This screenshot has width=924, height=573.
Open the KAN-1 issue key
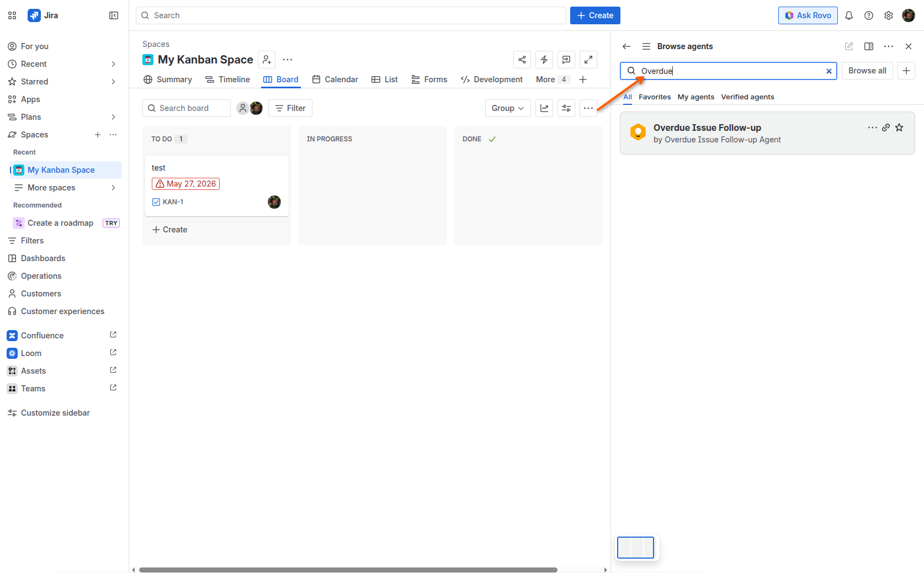(x=173, y=202)
